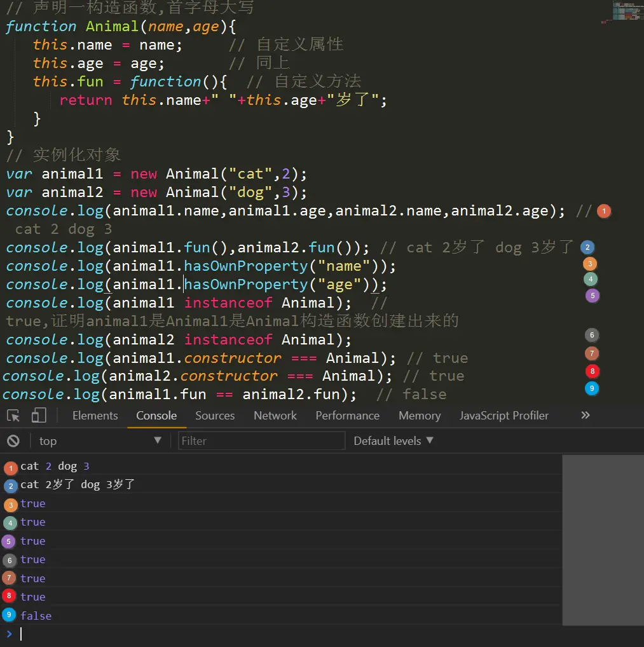Open the Elements tab
This screenshot has height=647, width=644.
coord(95,416)
